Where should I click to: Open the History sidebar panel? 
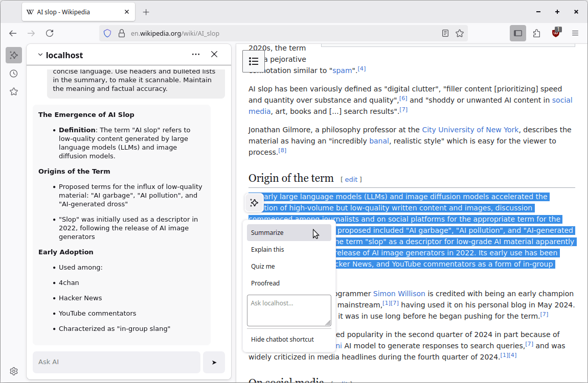14,74
